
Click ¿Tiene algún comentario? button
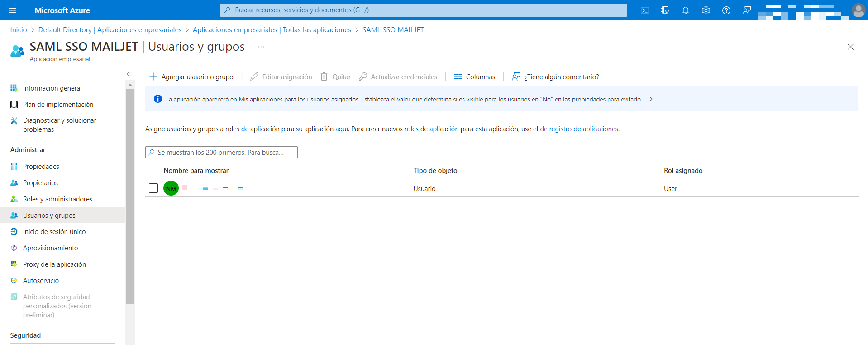[x=555, y=77]
